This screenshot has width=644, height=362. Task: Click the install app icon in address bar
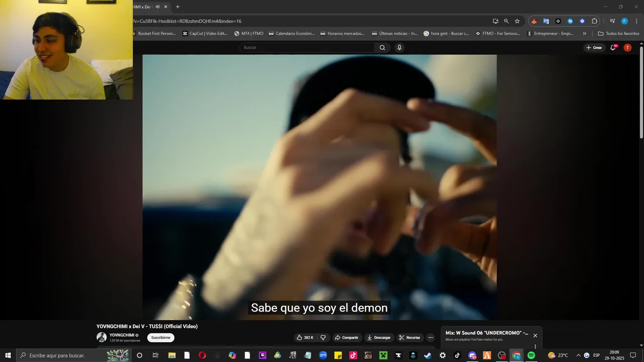pos(496,21)
